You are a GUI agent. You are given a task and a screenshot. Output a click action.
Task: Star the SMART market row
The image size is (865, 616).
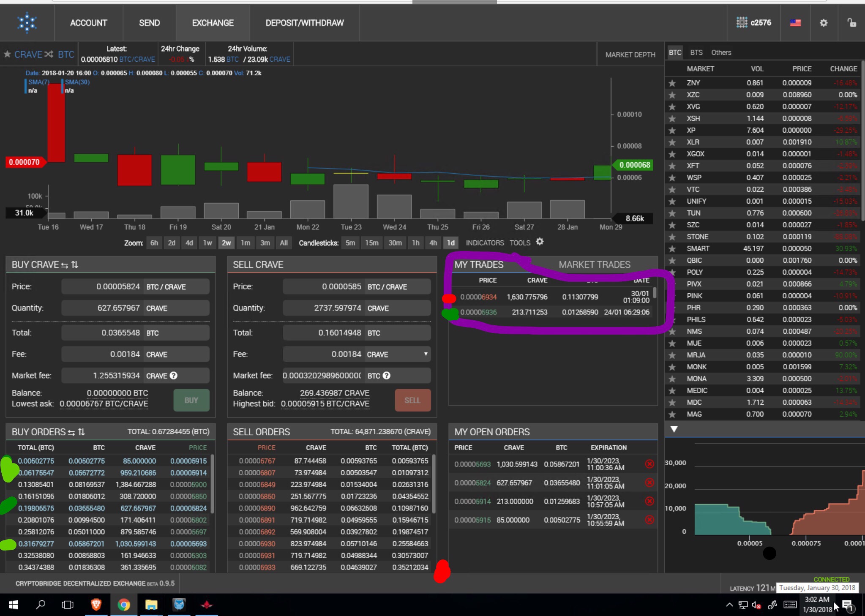pos(672,249)
